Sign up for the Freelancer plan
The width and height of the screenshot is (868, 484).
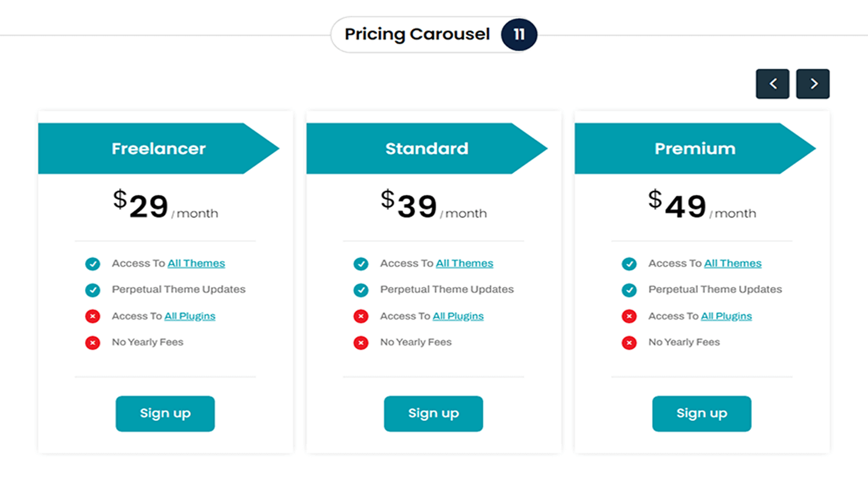coord(165,414)
